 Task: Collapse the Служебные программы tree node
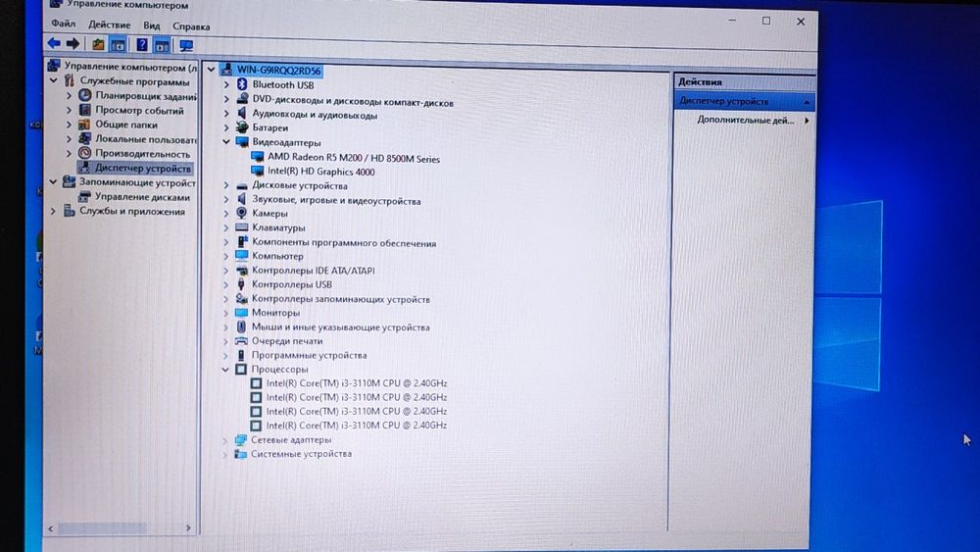click(x=54, y=80)
